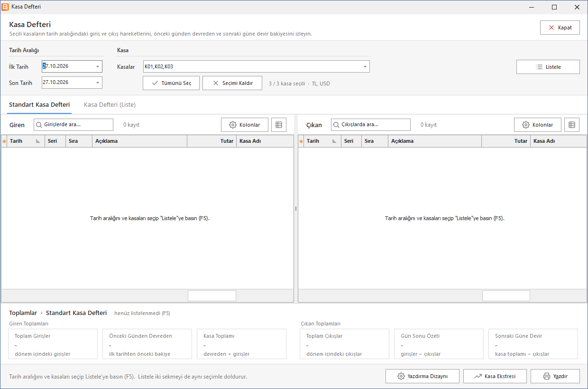Click the Seri column header in Çıkan grid
Viewport: 588px width, 389px height.
[x=351, y=141]
